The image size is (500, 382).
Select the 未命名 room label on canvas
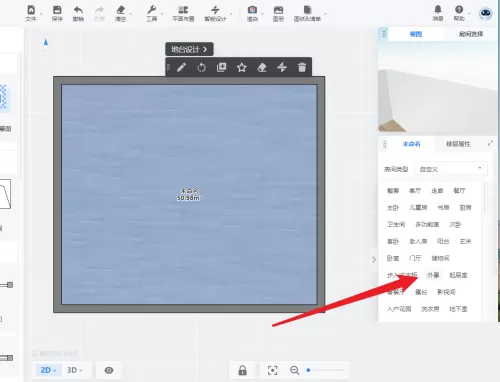[189, 191]
